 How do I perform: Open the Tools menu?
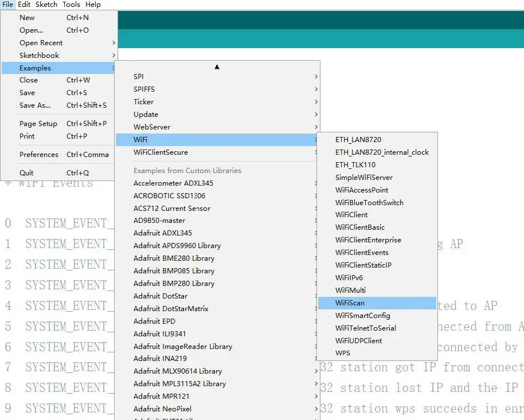point(71,4)
